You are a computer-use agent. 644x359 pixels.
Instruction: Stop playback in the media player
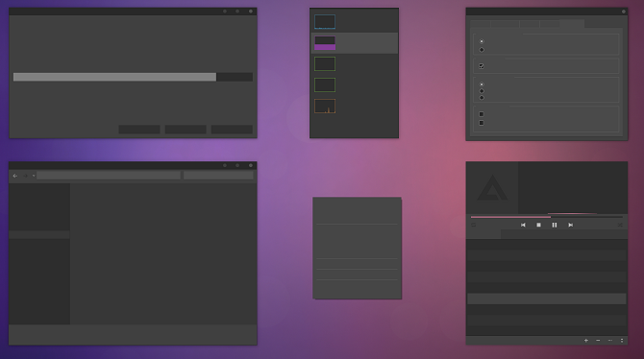point(538,225)
